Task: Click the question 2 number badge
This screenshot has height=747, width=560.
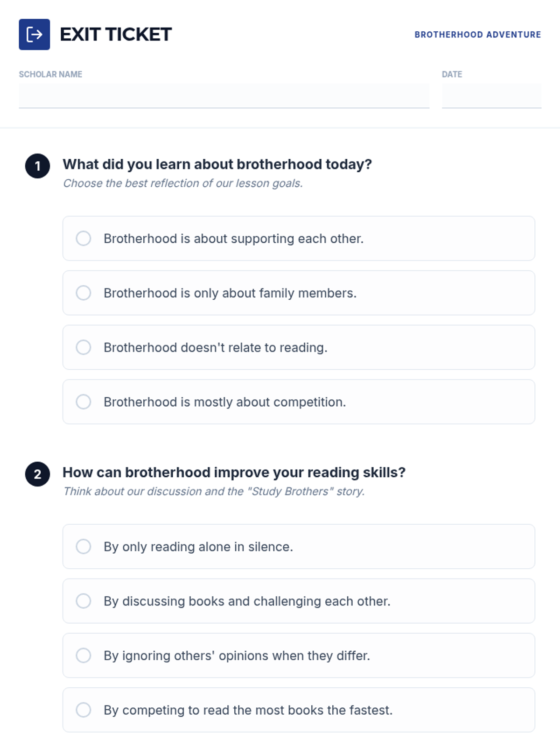Action: [x=37, y=474]
